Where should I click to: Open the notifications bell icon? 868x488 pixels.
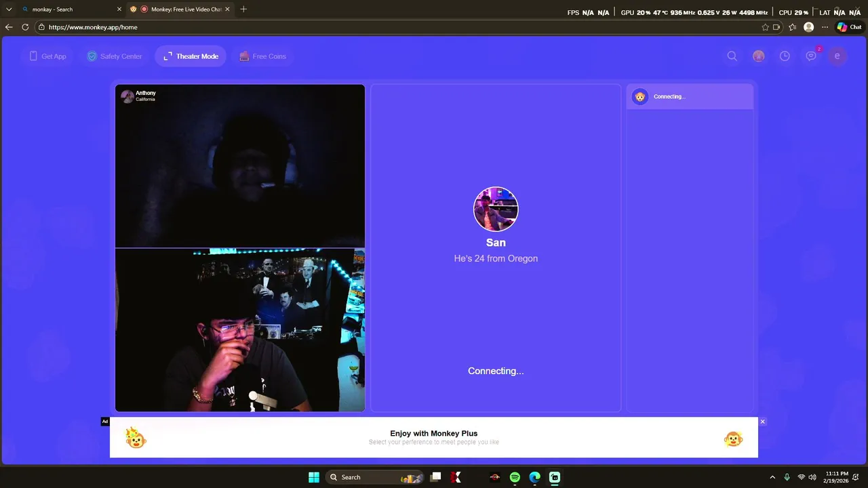coord(856,477)
